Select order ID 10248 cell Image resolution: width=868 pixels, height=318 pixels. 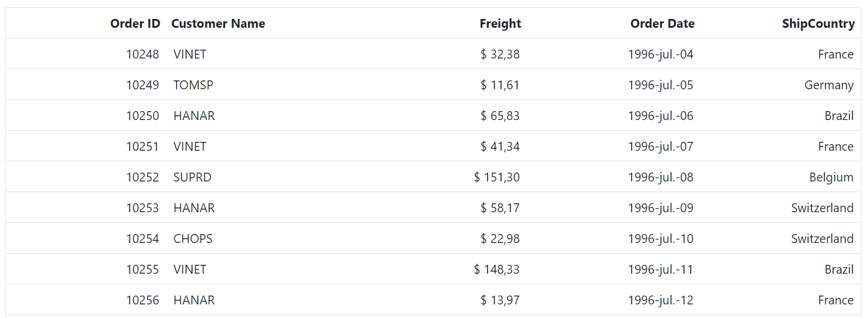click(x=142, y=54)
